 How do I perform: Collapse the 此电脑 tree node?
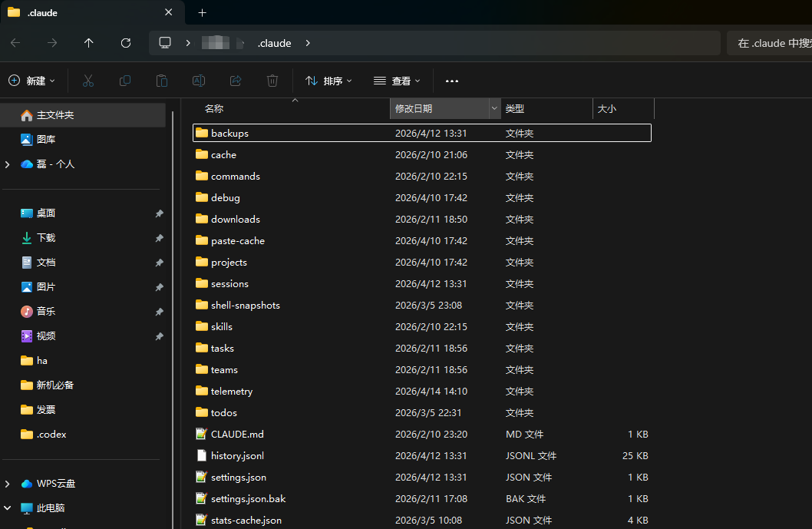[x=7, y=508]
